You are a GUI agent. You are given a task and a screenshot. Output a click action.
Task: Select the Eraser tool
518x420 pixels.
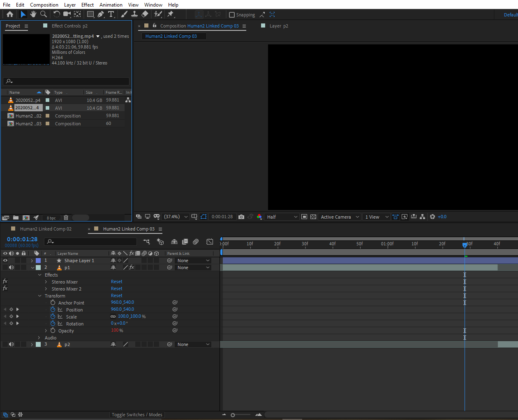(x=145, y=14)
